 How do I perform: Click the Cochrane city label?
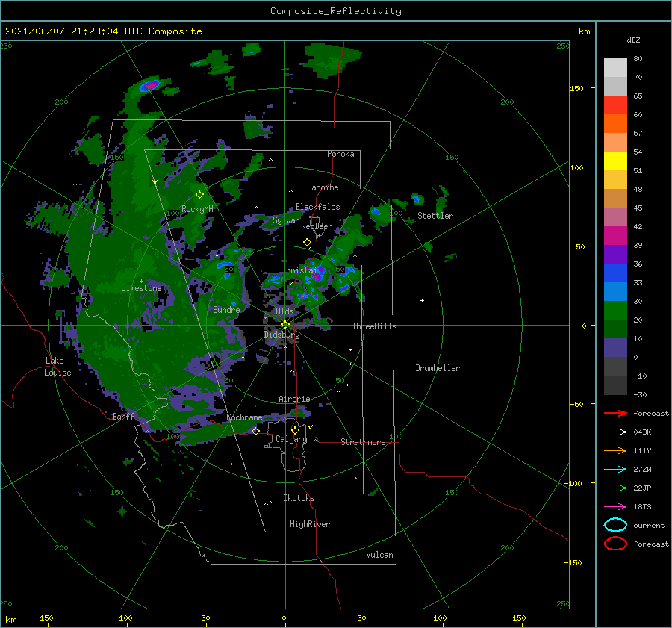[x=244, y=417]
